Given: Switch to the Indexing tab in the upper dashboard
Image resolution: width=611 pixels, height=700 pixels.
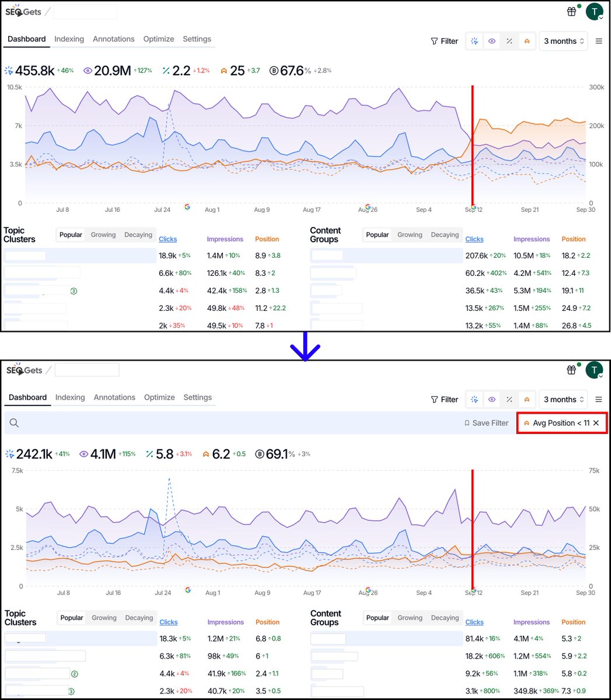Looking at the screenshot, I should click(x=69, y=39).
